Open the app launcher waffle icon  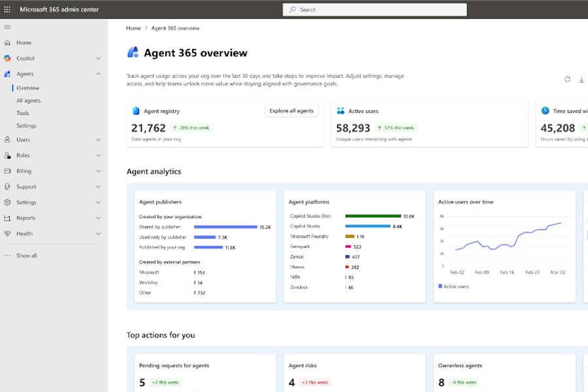pos(7,10)
